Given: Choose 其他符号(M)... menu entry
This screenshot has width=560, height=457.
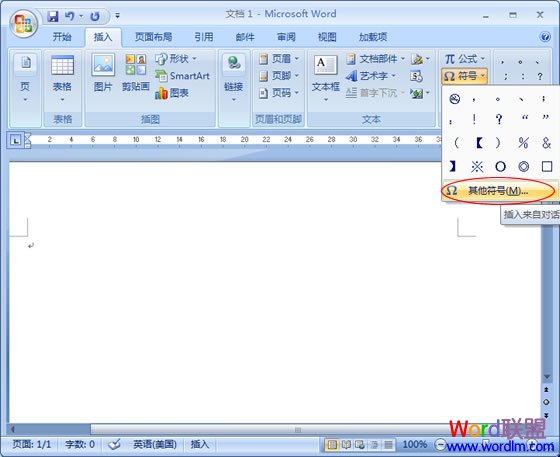Looking at the screenshot, I should coord(499,191).
